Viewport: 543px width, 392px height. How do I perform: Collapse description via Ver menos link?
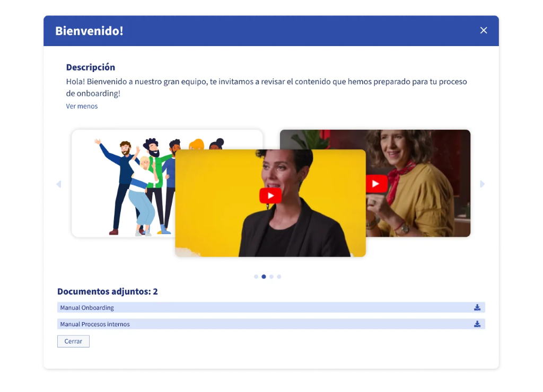click(82, 106)
